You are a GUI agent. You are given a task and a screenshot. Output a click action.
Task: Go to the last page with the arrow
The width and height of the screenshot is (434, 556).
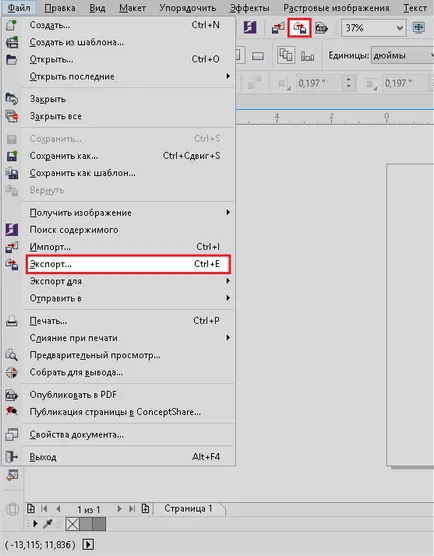[132, 509]
